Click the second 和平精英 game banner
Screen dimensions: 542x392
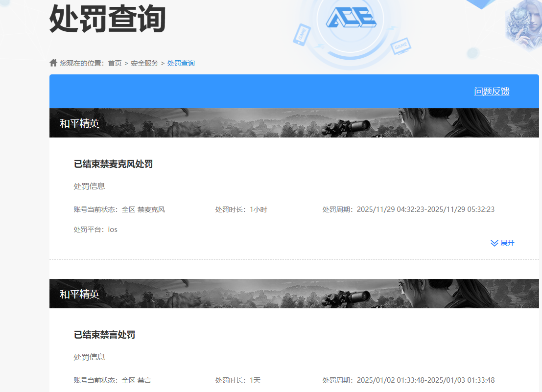[294, 294]
